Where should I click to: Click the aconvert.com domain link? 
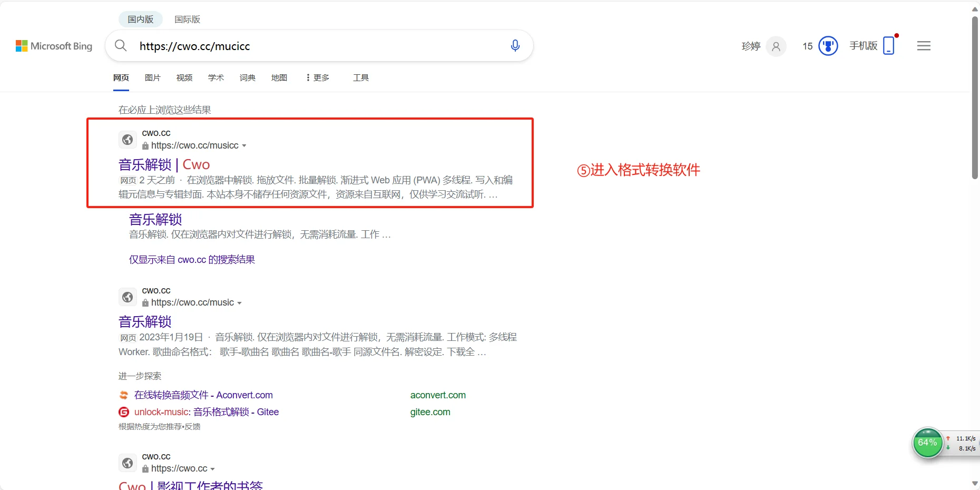tap(438, 395)
